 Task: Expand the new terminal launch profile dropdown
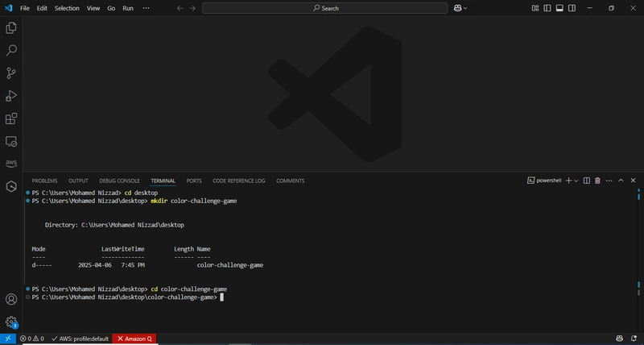[576, 181]
